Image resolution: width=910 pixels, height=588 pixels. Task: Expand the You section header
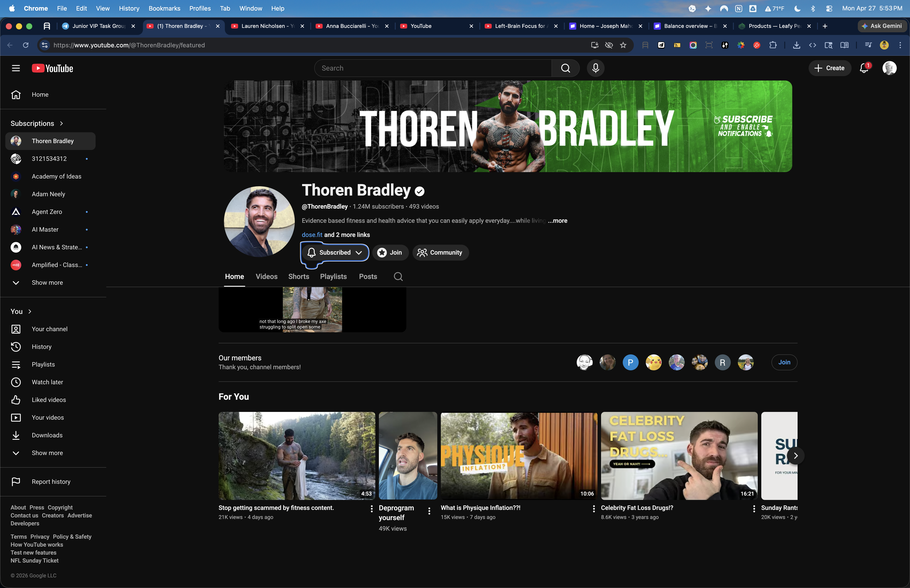click(21, 311)
